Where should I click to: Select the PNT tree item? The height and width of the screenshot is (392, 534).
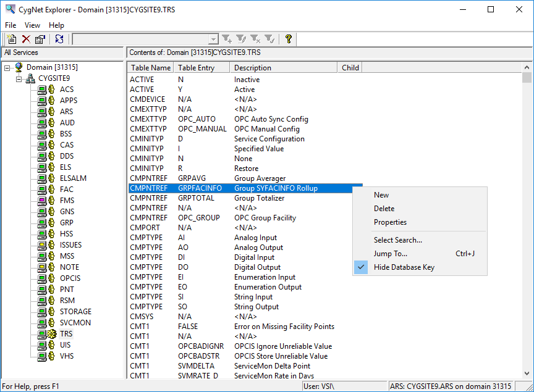coord(67,290)
